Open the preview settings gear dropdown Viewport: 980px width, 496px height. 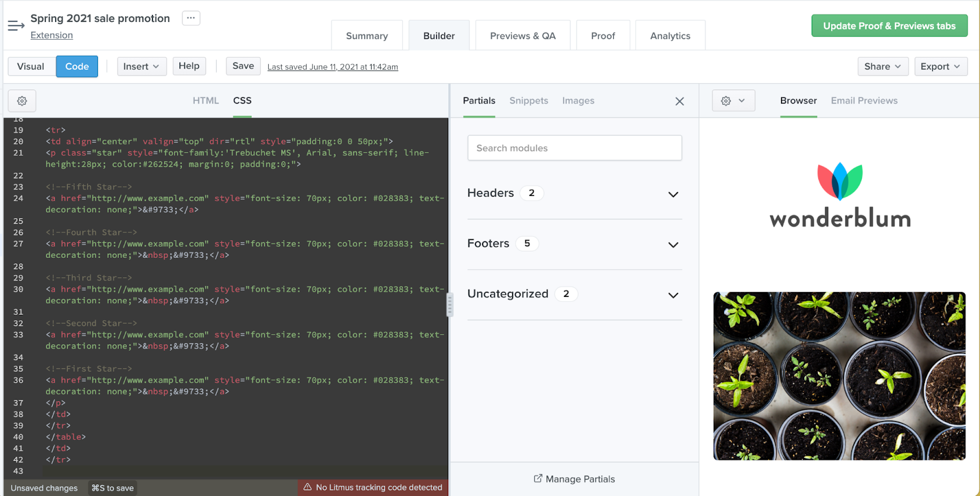tap(733, 101)
